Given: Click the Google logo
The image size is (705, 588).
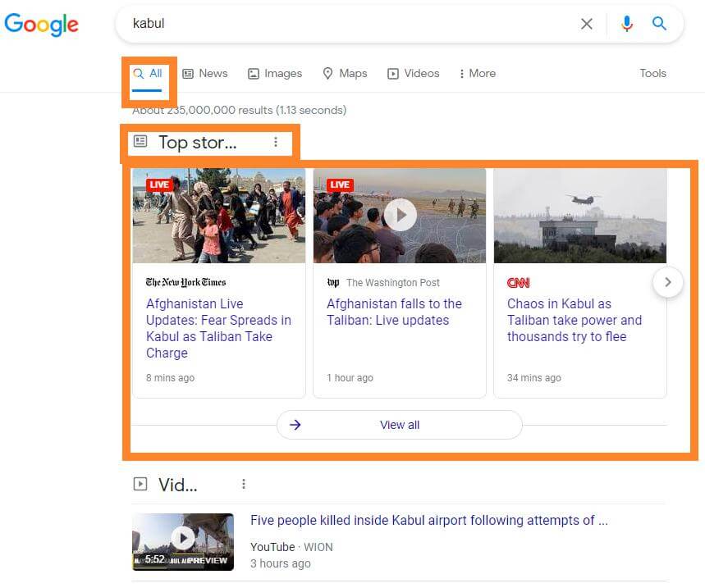Looking at the screenshot, I should (42, 25).
